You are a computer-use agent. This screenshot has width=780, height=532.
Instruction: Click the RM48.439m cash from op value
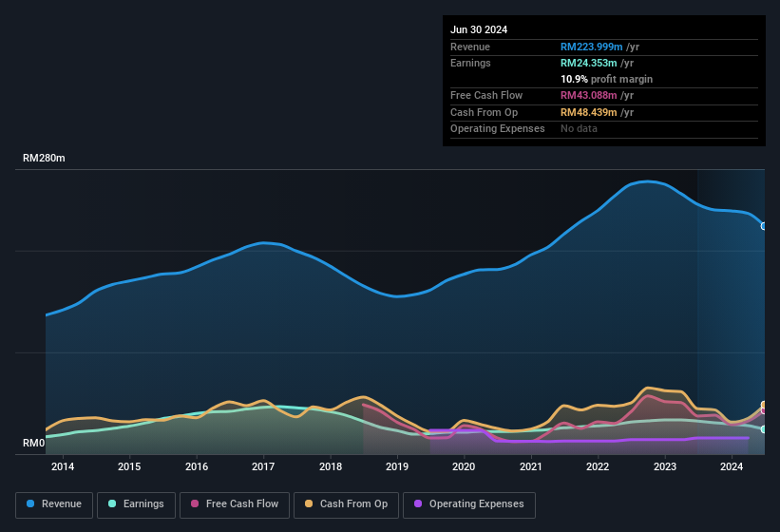pyautogui.click(x=588, y=112)
